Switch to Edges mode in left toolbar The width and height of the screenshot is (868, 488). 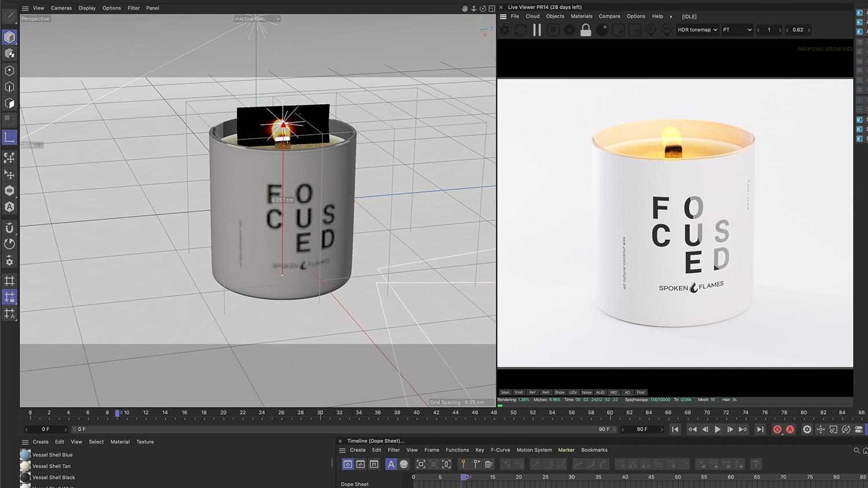coord(9,87)
